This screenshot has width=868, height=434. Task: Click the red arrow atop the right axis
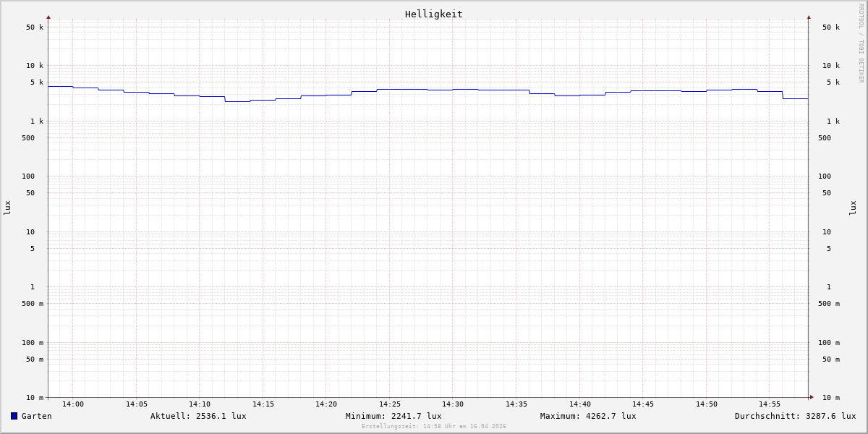(x=809, y=17)
